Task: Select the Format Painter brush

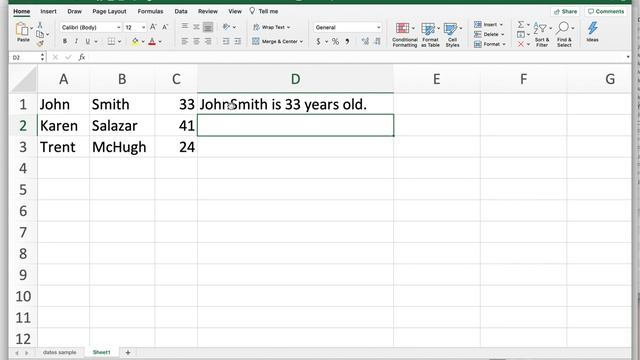Action: coord(40,43)
